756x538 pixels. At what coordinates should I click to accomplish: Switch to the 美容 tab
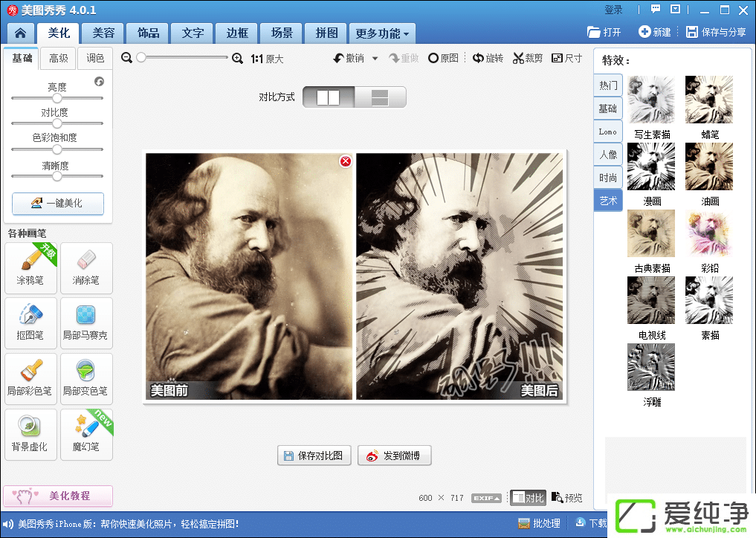(103, 33)
